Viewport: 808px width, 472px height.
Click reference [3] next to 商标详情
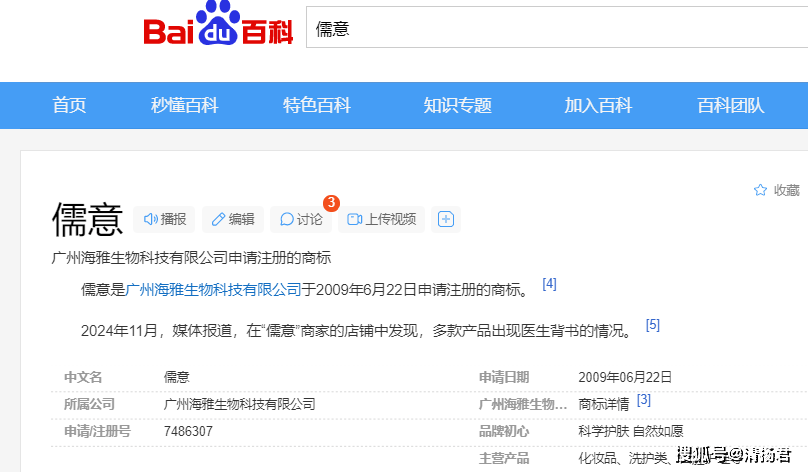[643, 400]
